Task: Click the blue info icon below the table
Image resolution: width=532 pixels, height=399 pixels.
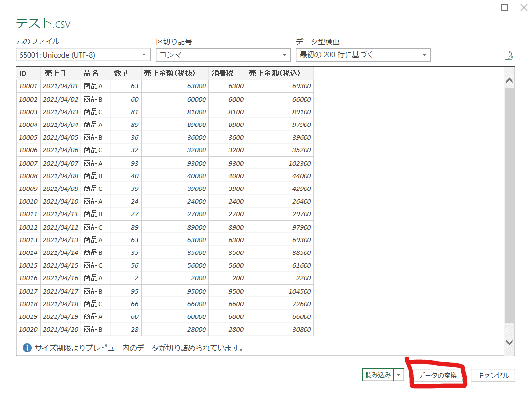Action: click(x=27, y=348)
